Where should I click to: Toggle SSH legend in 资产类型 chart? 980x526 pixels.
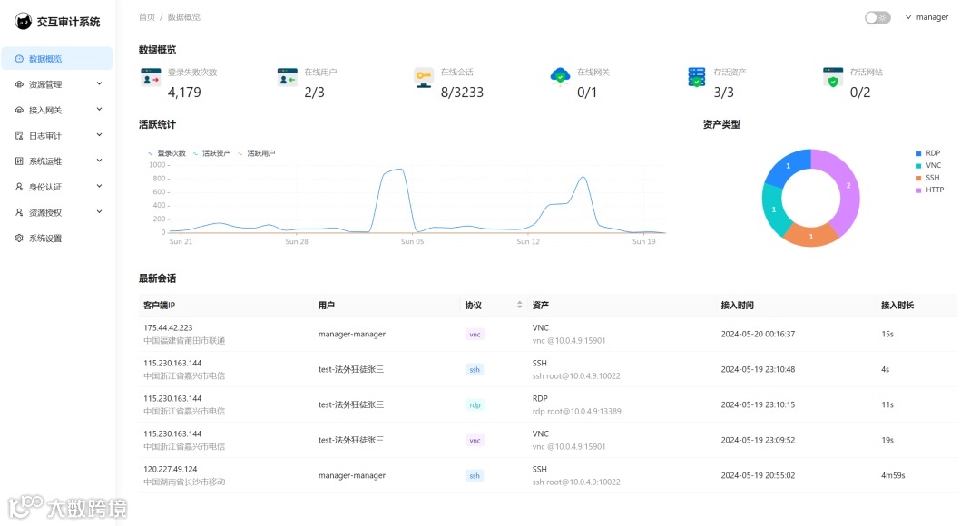coord(927,178)
